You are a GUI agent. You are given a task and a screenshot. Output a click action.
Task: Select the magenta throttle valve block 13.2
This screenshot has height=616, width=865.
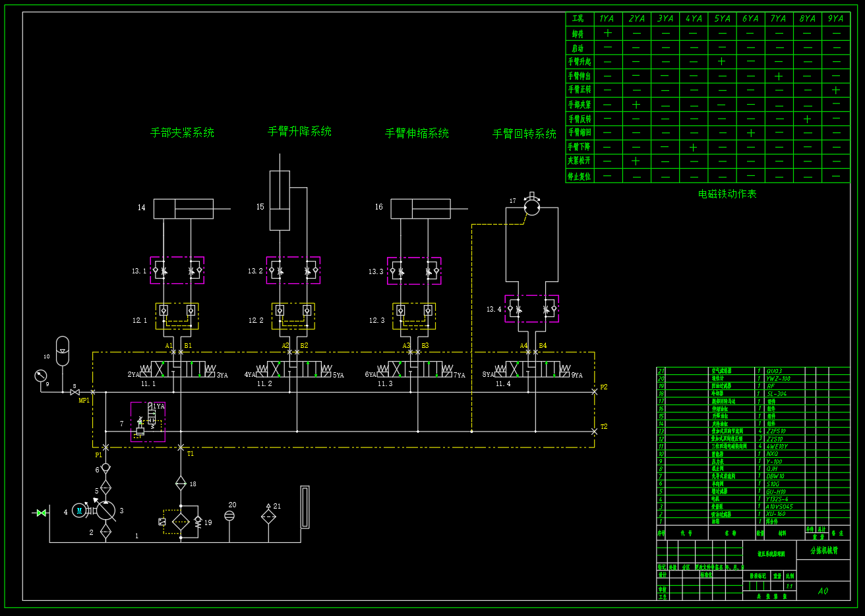pos(293,270)
